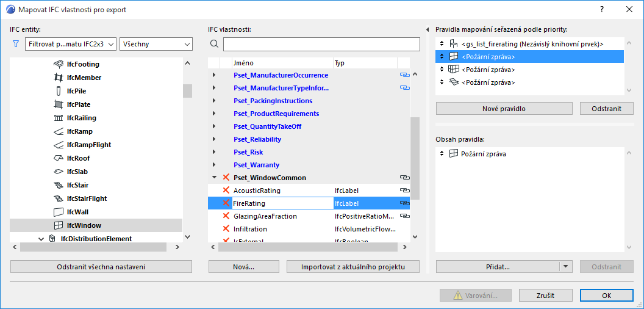Select the IfcRailing entity icon

click(x=59, y=118)
